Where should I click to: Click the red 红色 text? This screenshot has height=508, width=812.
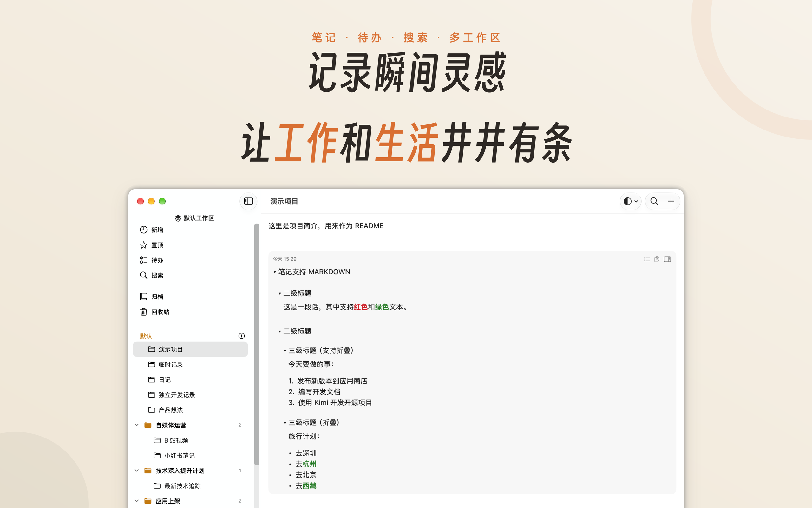361,307
